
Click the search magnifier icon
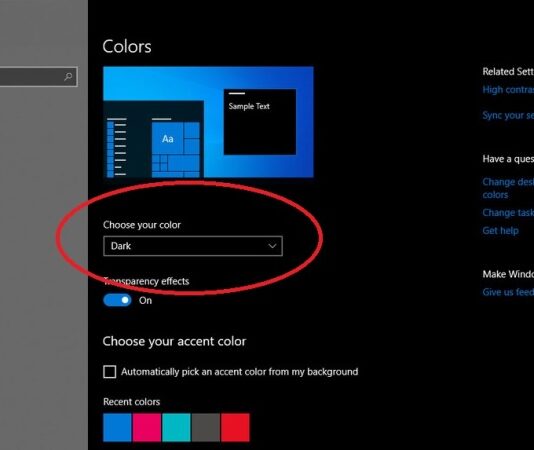tap(68, 77)
